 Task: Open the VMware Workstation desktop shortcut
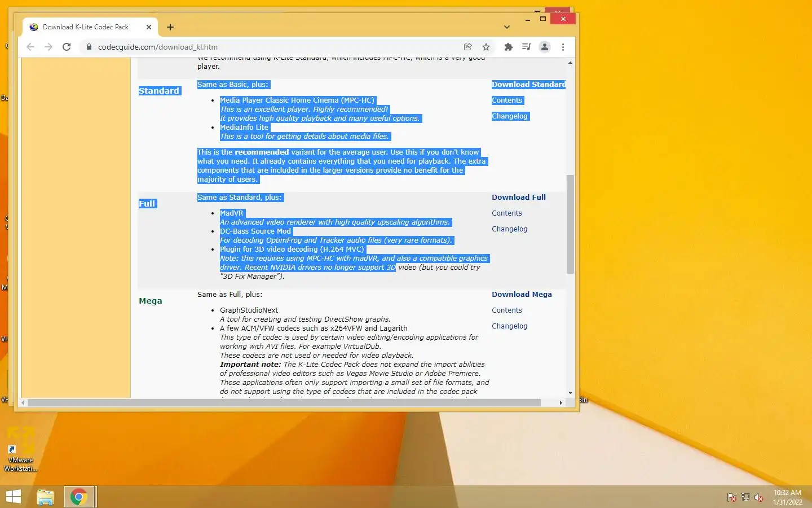tap(20, 450)
